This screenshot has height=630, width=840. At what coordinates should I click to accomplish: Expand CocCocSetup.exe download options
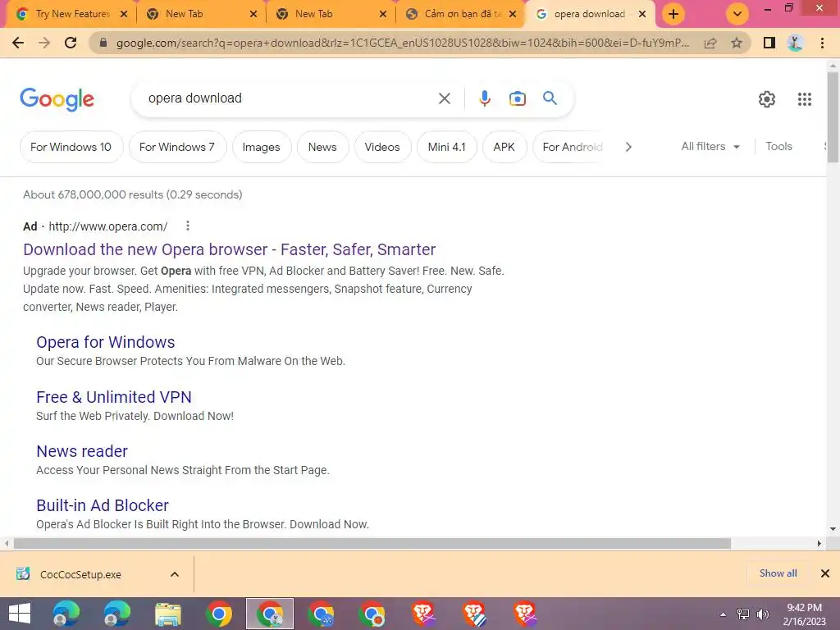(175, 574)
